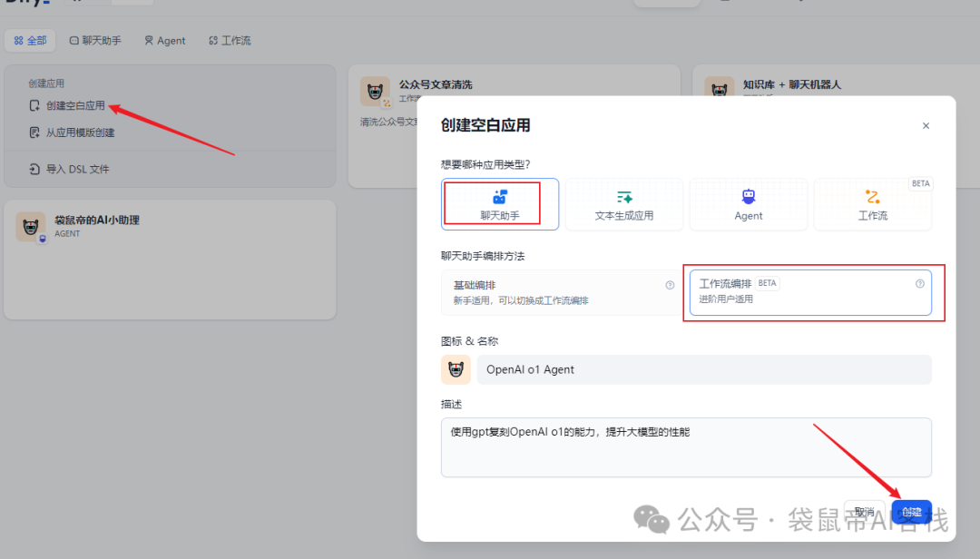This screenshot has height=559, width=980.
Task: Close the 创建空白应用 dialog with X
Action: 926,125
